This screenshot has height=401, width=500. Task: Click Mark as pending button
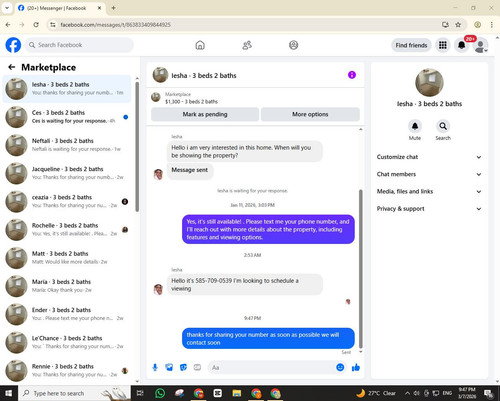pos(205,114)
